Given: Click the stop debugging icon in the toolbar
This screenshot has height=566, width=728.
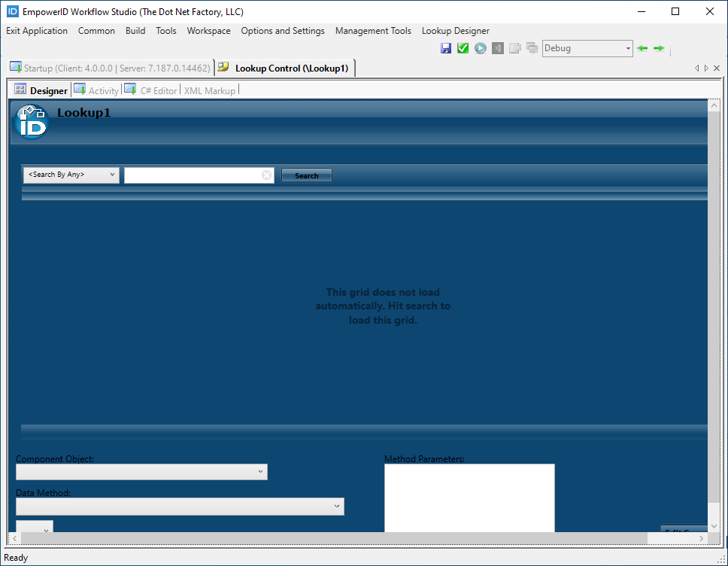Looking at the screenshot, I should [x=497, y=47].
